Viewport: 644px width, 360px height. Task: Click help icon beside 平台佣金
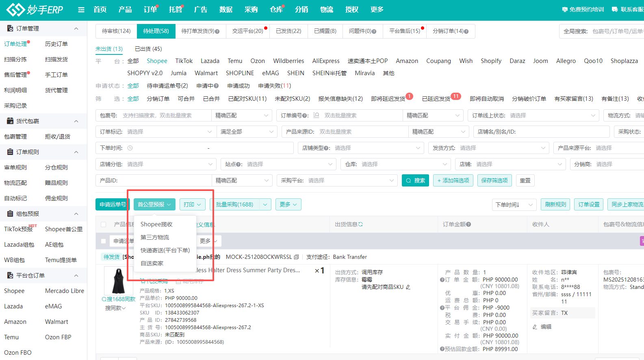(x=442, y=308)
